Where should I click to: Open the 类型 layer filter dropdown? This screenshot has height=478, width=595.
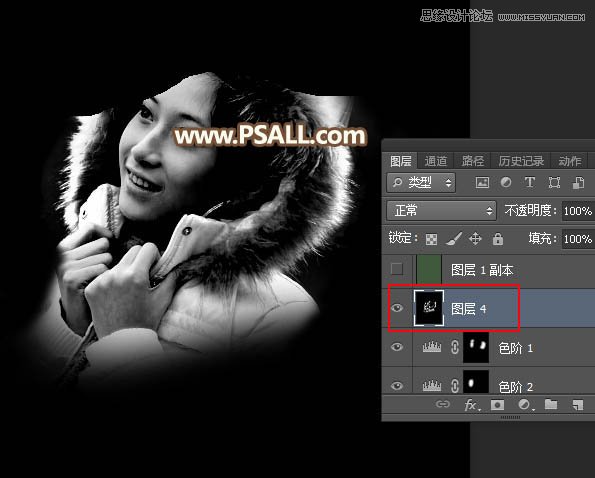pos(421,183)
